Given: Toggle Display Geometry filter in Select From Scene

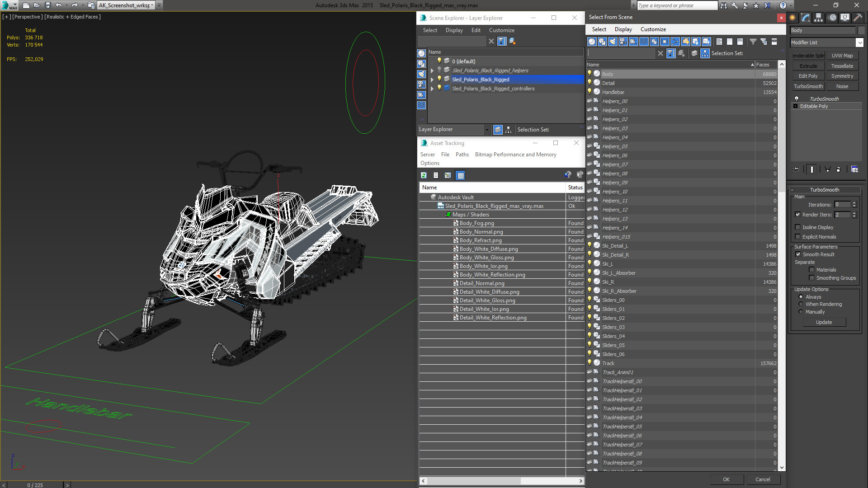Looking at the screenshot, I should coord(592,42).
